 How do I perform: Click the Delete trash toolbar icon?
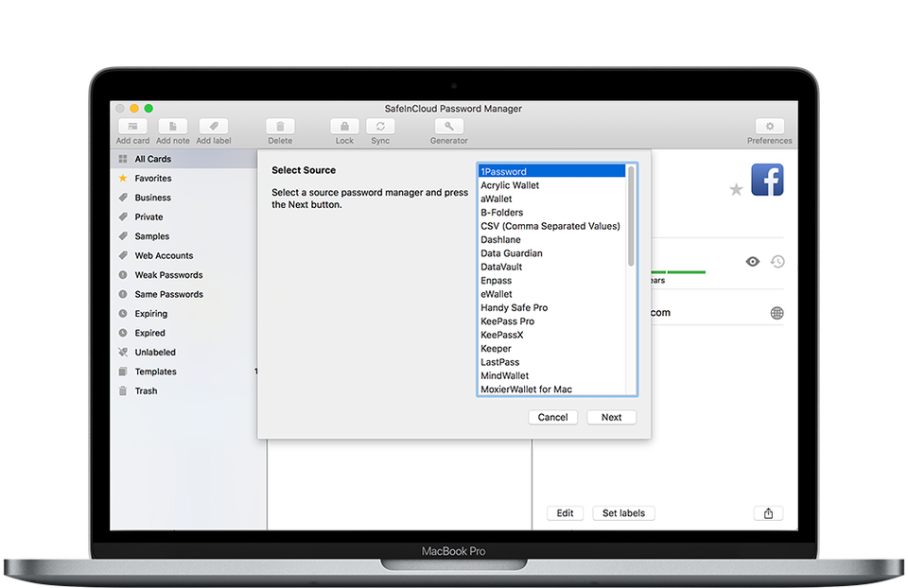tap(280, 126)
